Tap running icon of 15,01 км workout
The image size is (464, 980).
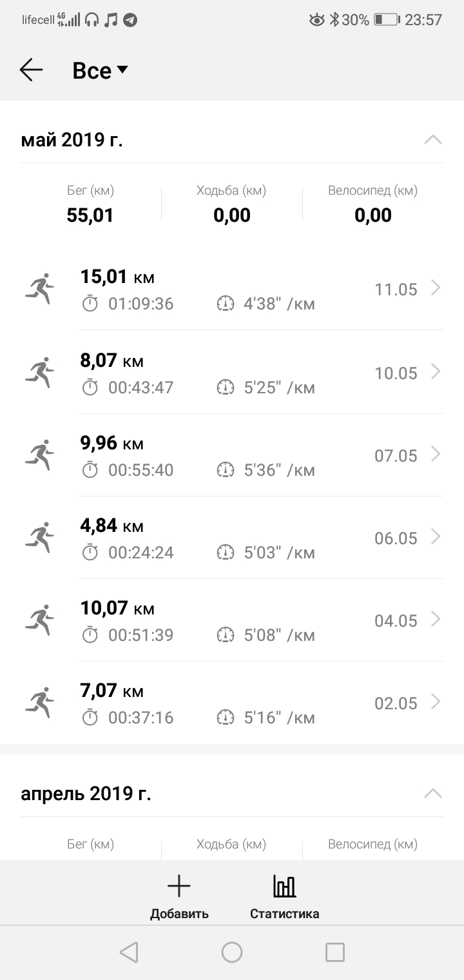tap(39, 289)
